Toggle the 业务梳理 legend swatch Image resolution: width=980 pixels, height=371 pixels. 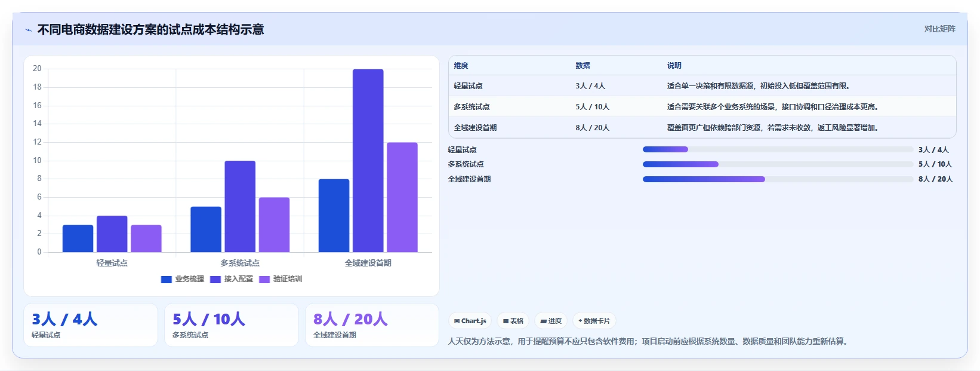167,279
